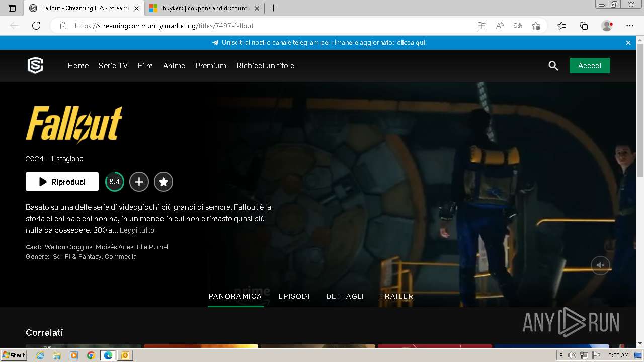Select the PANORAMICA tab
644x362 pixels.
[x=235, y=296]
